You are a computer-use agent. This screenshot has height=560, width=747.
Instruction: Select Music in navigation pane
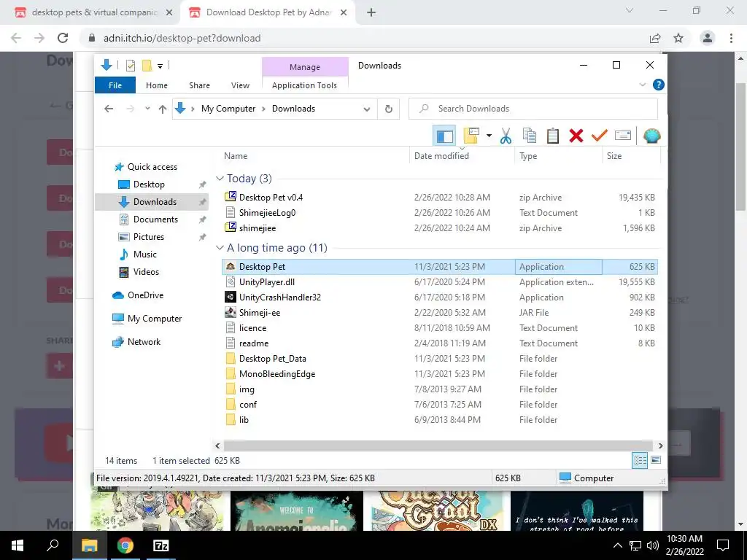pyautogui.click(x=145, y=254)
